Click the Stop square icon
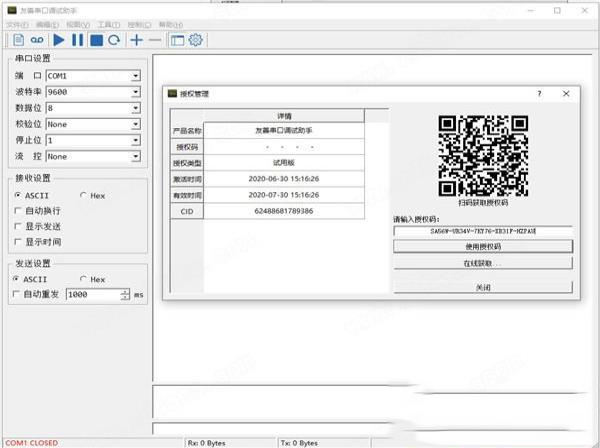 [96, 40]
